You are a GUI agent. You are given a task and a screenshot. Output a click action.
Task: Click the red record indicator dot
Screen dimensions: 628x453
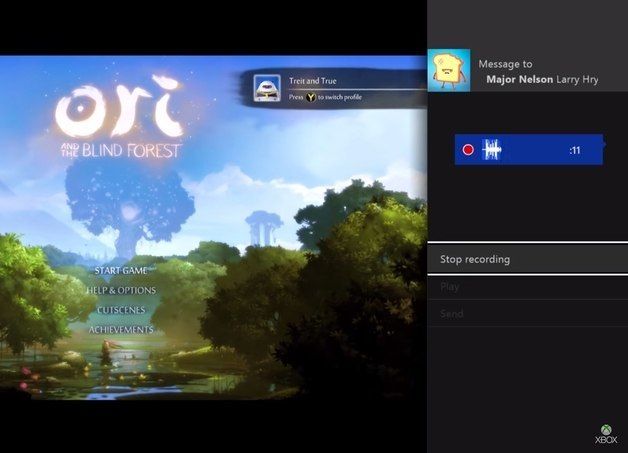[x=468, y=150]
